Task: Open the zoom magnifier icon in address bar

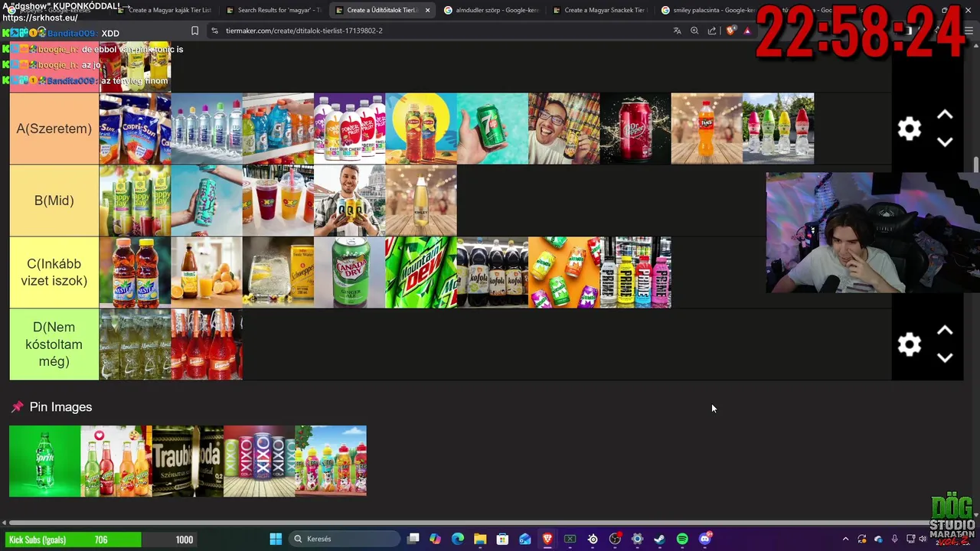Action: (x=694, y=31)
